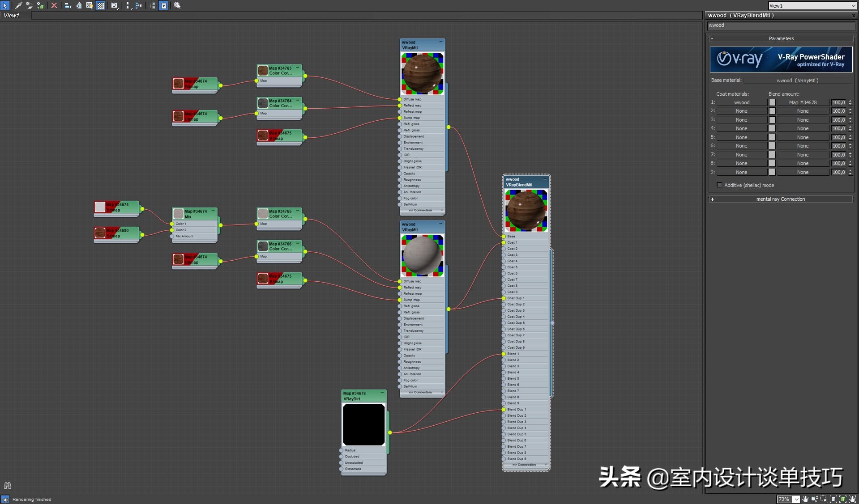
Task: Click the Select by Material icon on toolbar
Action: point(176,5)
